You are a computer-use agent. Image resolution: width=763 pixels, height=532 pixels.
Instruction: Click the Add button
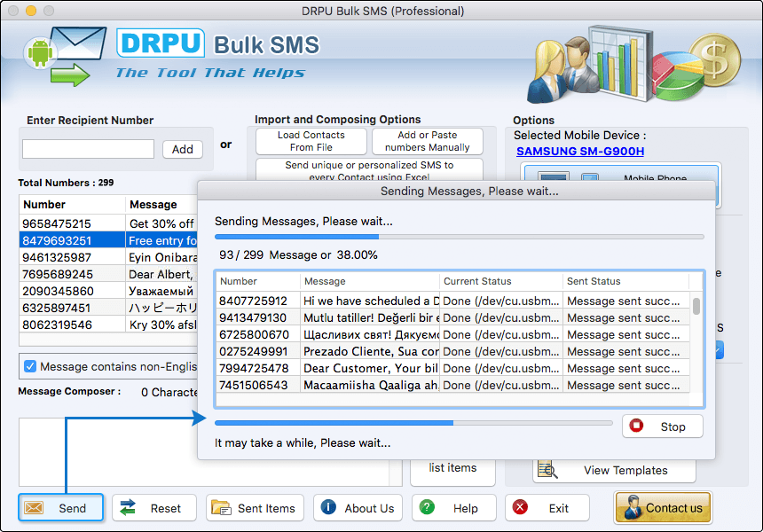tap(183, 149)
